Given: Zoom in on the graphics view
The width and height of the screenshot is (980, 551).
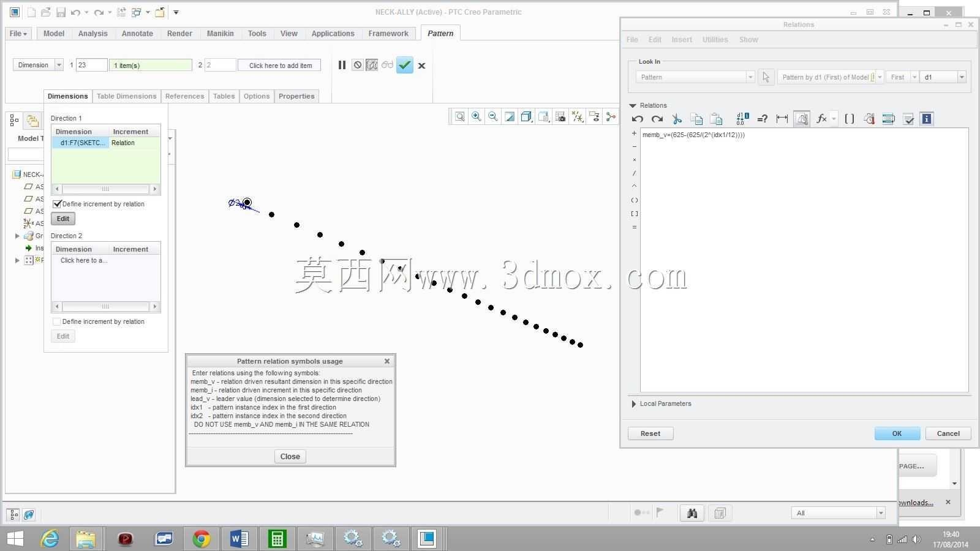Looking at the screenshot, I should point(476,116).
